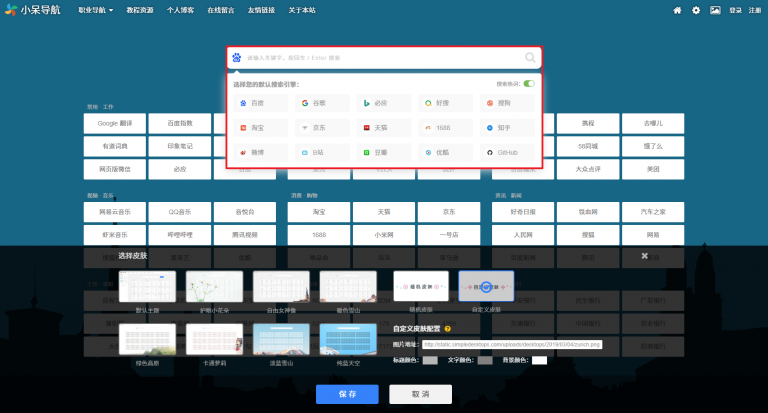Open the 网页版微信 site link

pos(115,169)
